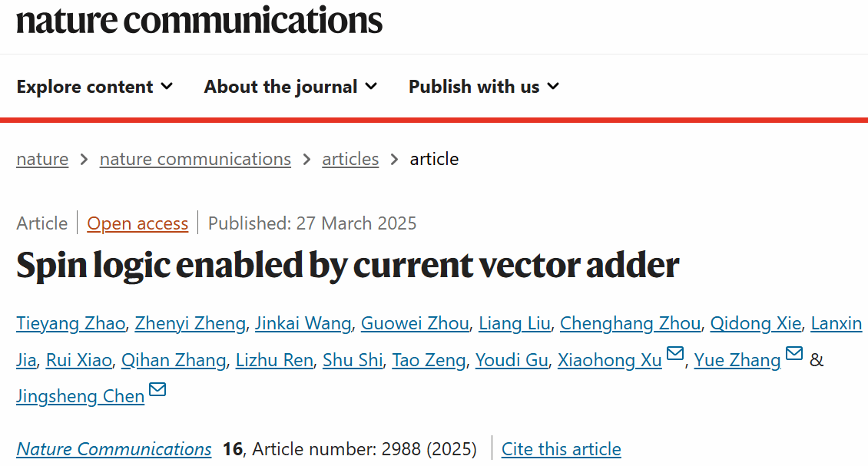Viewport: 868px width, 466px height.
Task: Navigate to articles breadcrumb
Action: (350, 159)
